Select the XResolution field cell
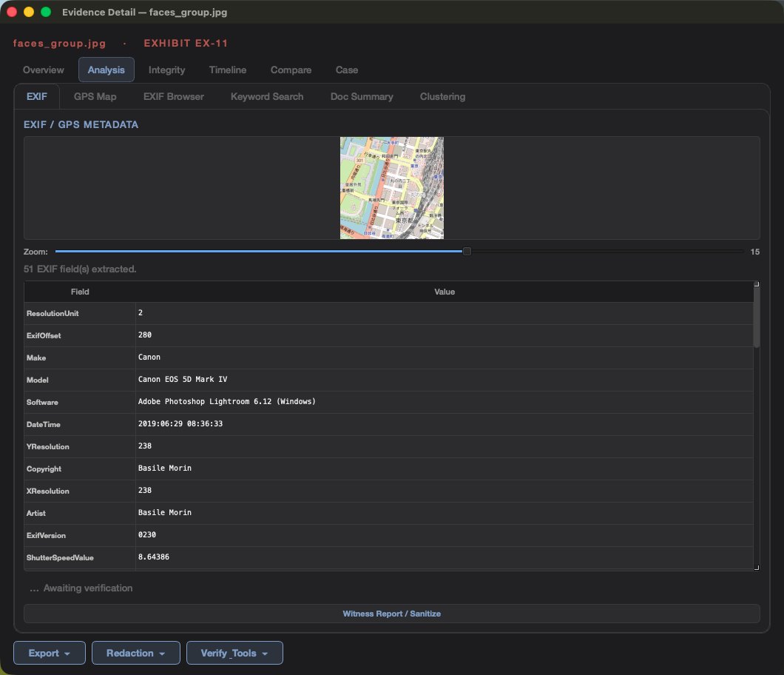 (x=80, y=491)
